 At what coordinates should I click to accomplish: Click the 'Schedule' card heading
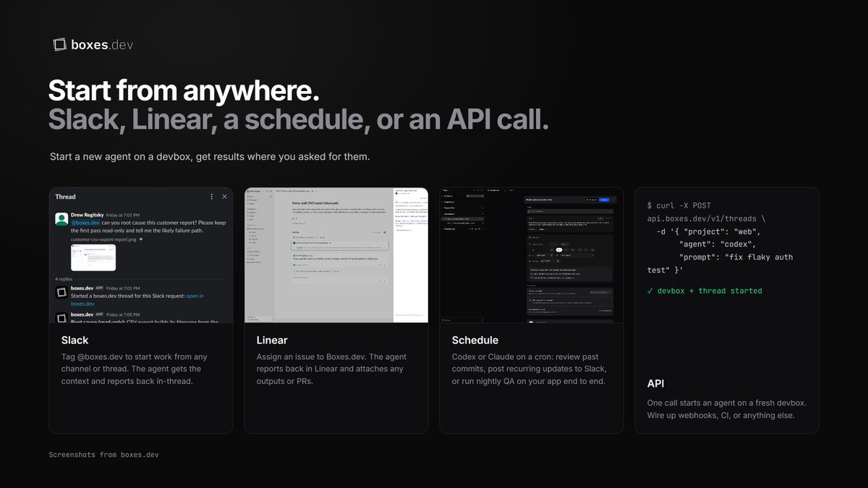point(475,340)
